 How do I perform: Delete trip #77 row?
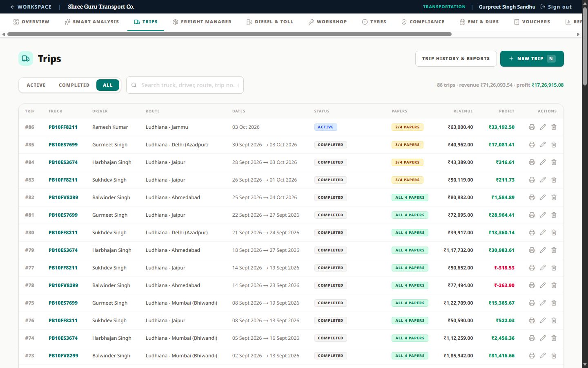(x=554, y=268)
